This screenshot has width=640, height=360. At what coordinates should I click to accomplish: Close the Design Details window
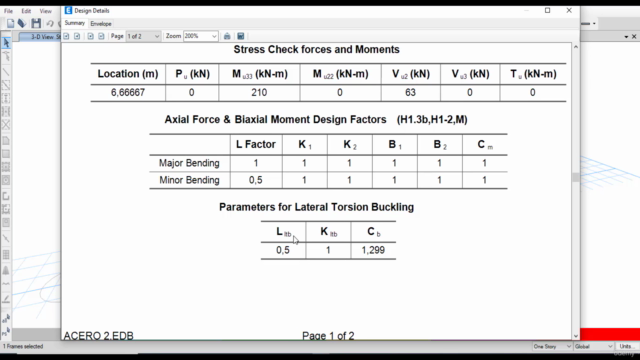(x=569, y=11)
